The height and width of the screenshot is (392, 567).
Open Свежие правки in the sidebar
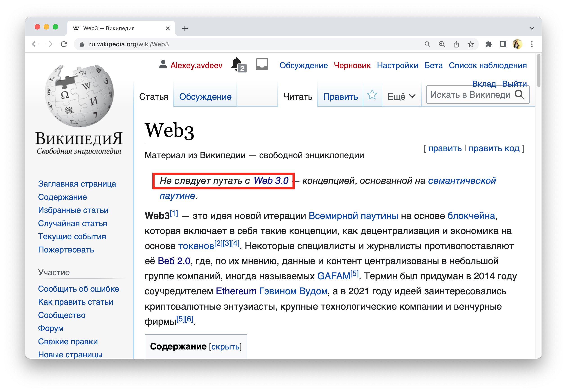68,341
